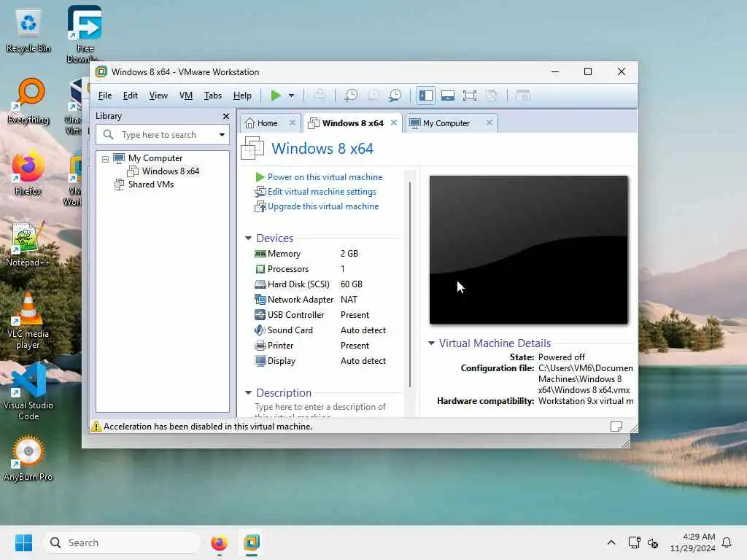The height and width of the screenshot is (560, 747).
Task: Close the My Computer tab
Action: pyautogui.click(x=489, y=122)
